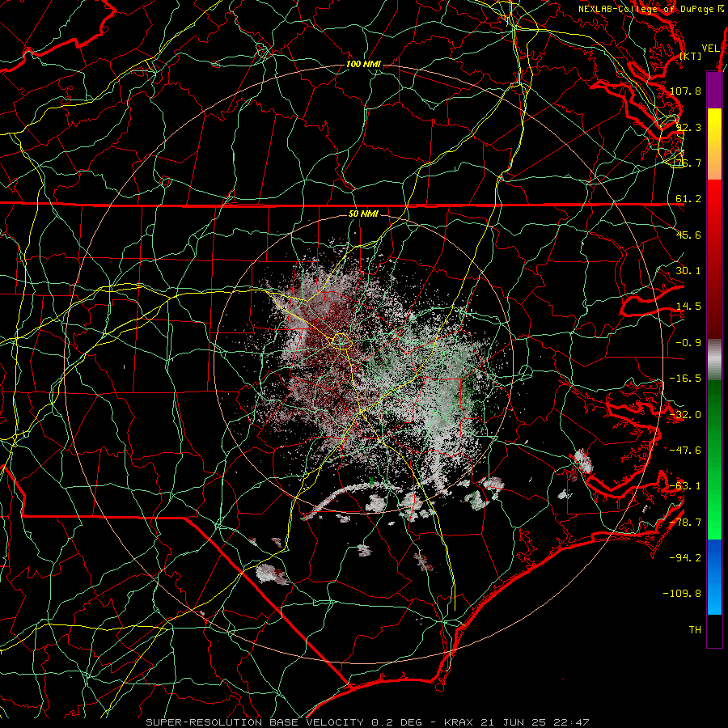
Task: Select the 14.5 scale label
Action: (x=688, y=307)
